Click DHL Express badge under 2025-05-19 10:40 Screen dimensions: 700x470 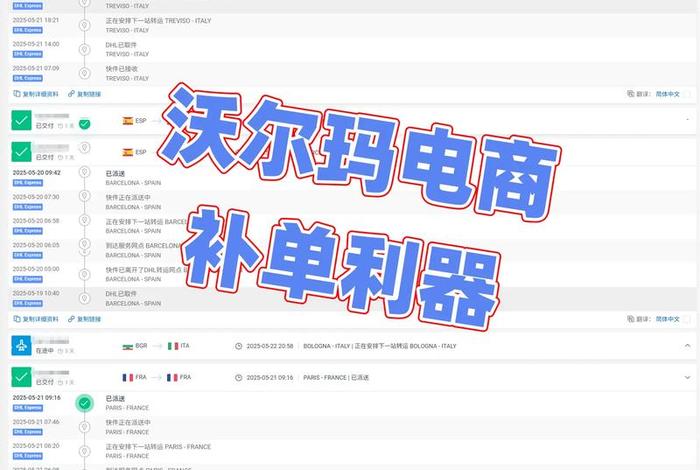tap(28, 304)
